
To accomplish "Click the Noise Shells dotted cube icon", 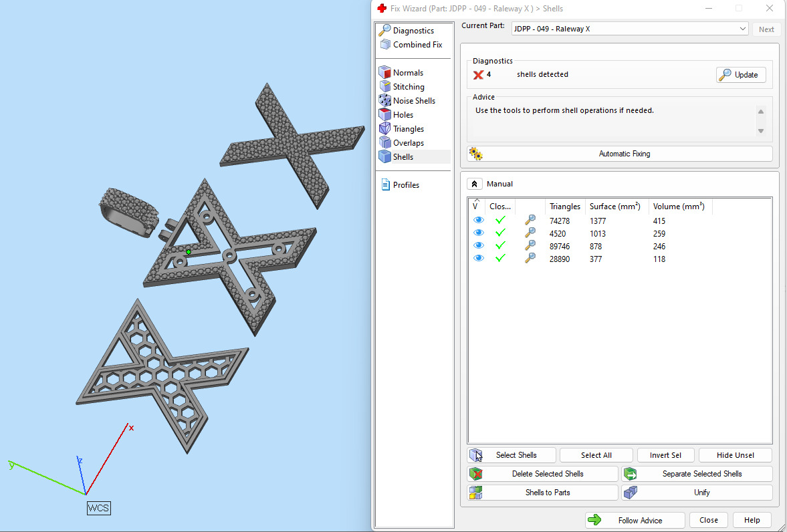I will coord(385,101).
